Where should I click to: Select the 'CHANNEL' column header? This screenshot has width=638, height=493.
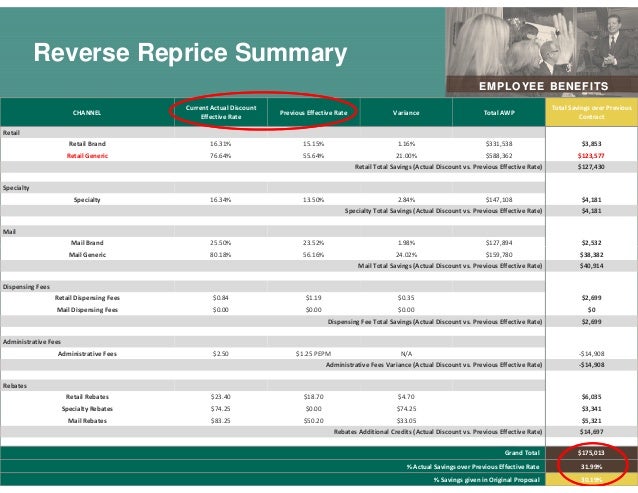87,113
